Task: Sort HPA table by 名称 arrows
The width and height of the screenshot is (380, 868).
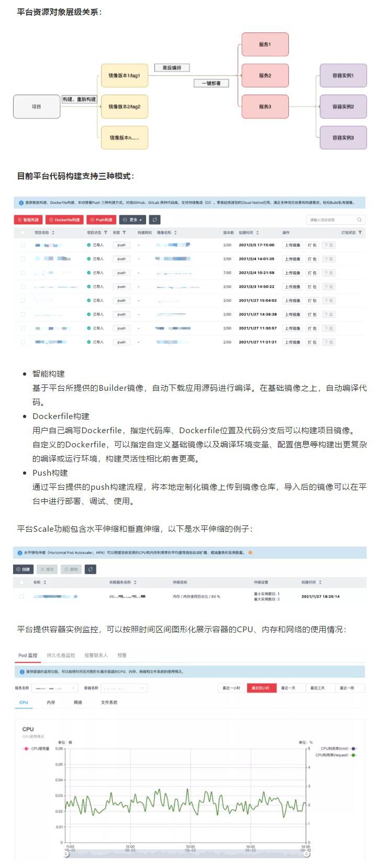Action: pos(45,583)
